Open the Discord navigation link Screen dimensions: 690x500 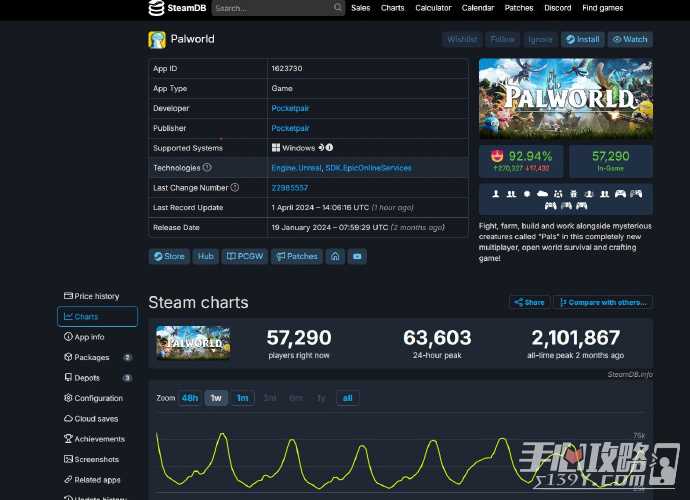558,8
